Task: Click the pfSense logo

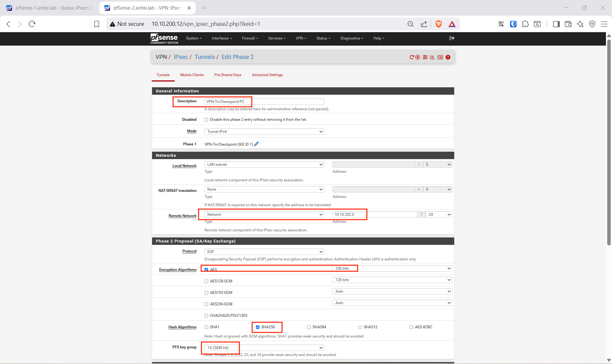Action: coord(164,39)
